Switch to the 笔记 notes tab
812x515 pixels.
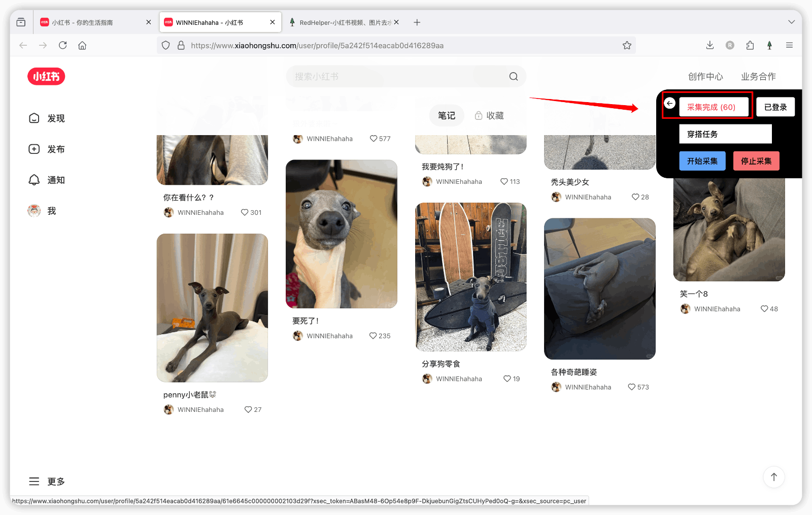(447, 116)
